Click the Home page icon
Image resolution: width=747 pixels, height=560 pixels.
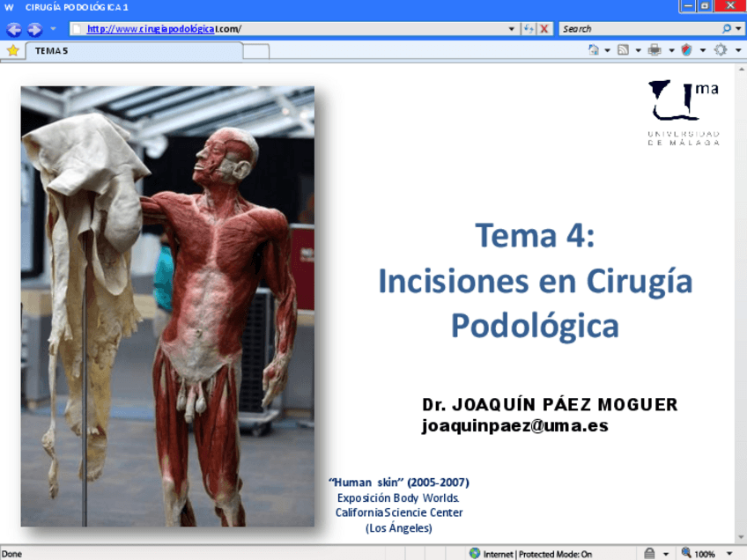click(x=594, y=50)
